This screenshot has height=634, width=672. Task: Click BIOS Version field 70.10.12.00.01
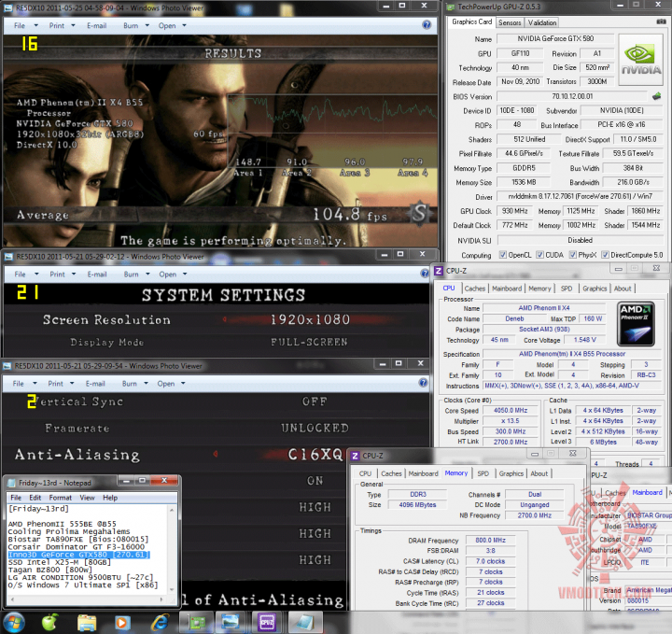(572, 96)
